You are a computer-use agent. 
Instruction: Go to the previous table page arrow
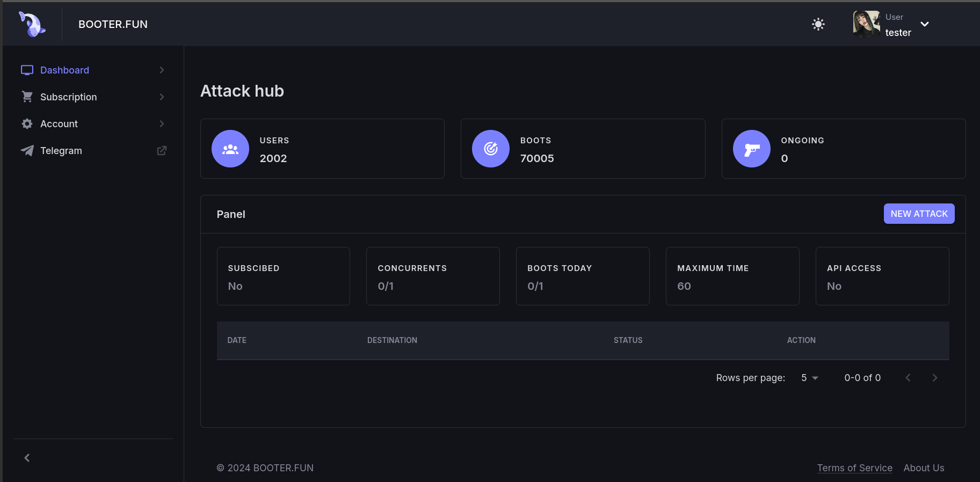click(908, 378)
